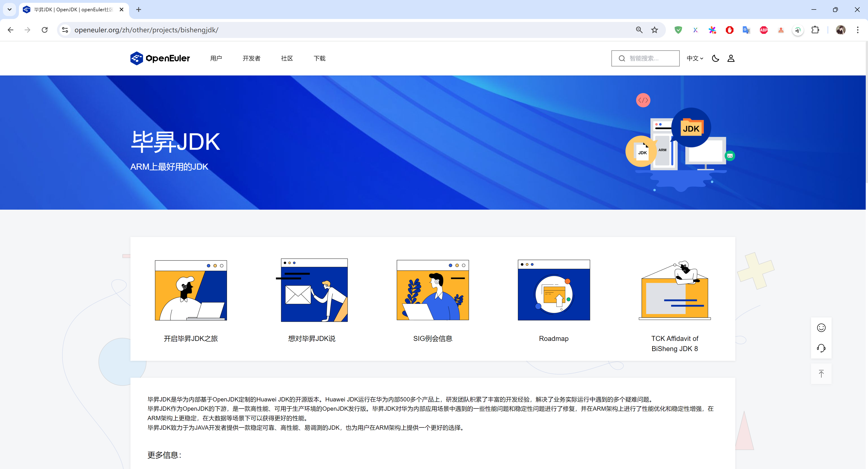This screenshot has width=868, height=469.
Task: Click the OpenEuler logo
Action: click(x=160, y=58)
